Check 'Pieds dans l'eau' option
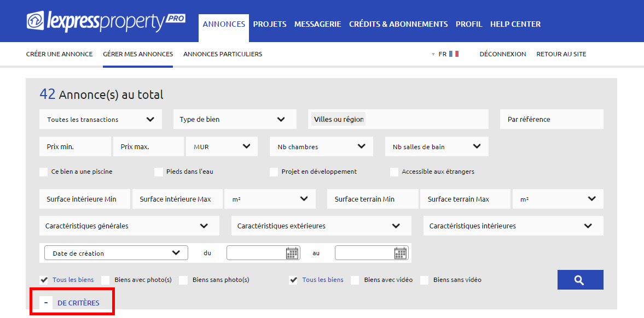Viewport: 644px width, 318px height. click(159, 172)
